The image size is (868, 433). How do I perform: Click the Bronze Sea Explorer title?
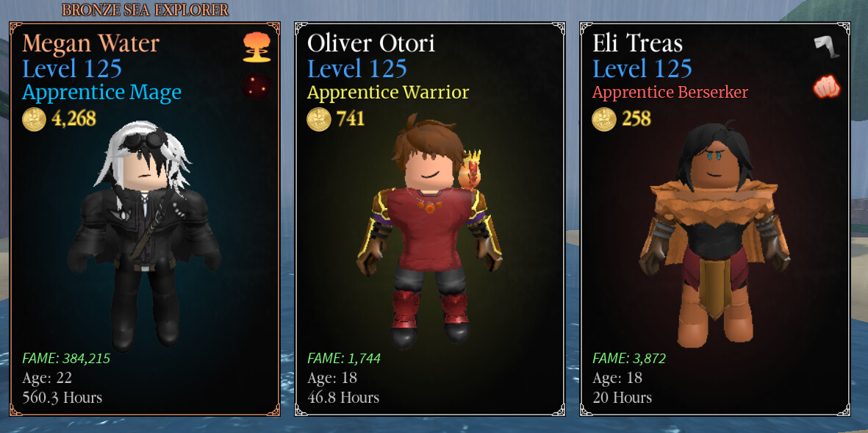click(x=145, y=10)
